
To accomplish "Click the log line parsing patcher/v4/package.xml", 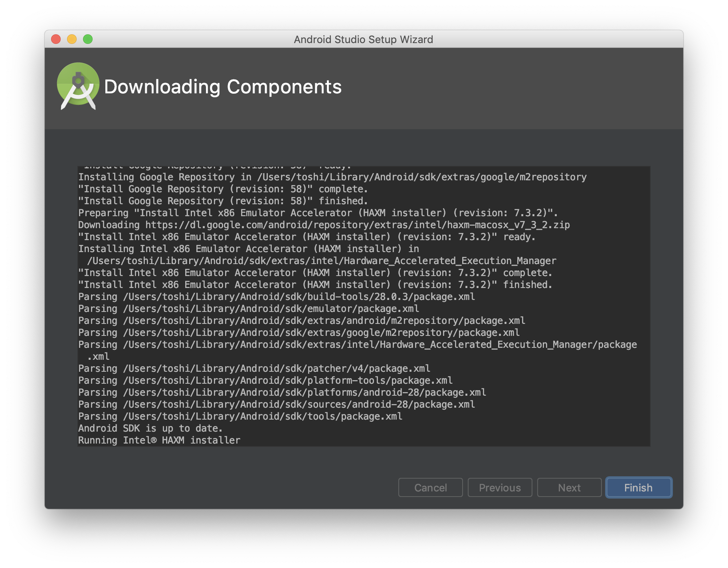I will (254, 369).
